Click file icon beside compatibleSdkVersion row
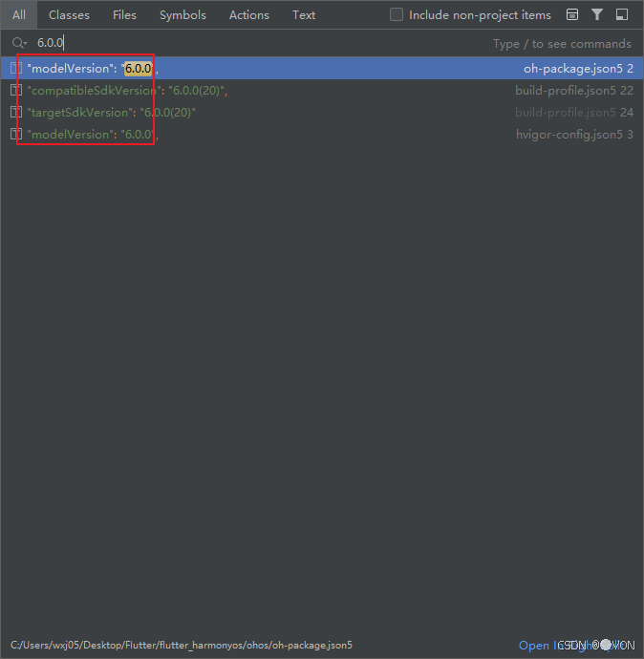This screenshot has height=659, width=644. tap(16, 90)
